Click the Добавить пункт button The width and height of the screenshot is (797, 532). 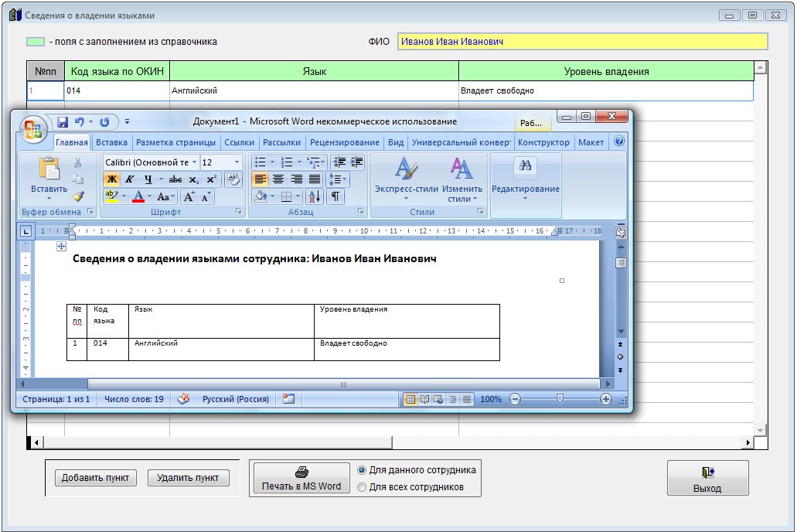tap(96, 478)
